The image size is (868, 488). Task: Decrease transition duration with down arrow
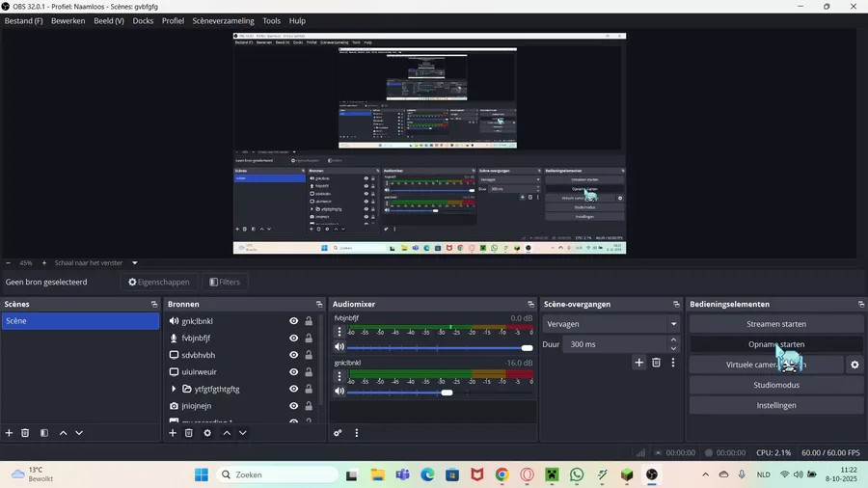click(x=674, y=348)
